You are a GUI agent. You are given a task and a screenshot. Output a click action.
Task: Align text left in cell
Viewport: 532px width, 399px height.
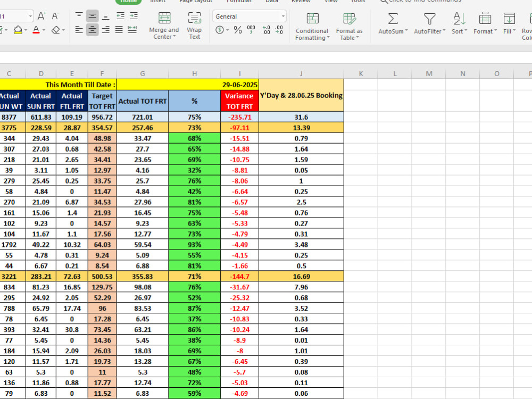click(79, 30)
